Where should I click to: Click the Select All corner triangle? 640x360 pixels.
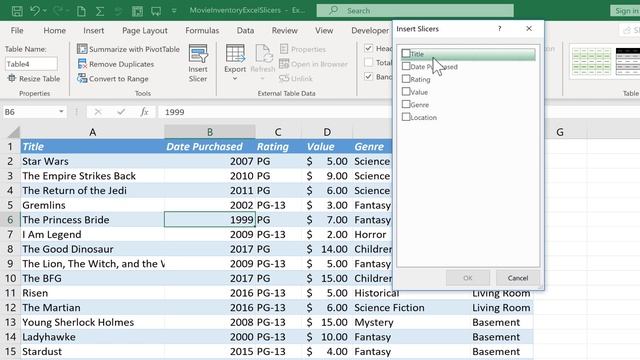coord(13,132)
